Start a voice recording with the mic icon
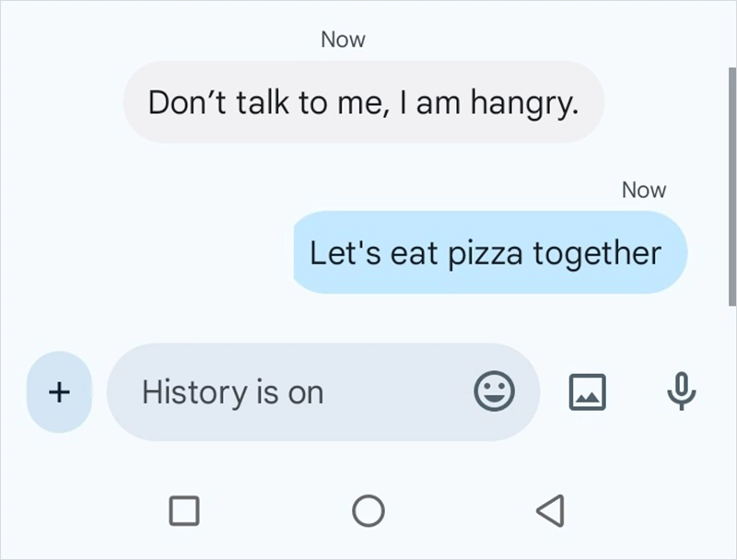Screen dimensions: 737x560 coord(683,391)
